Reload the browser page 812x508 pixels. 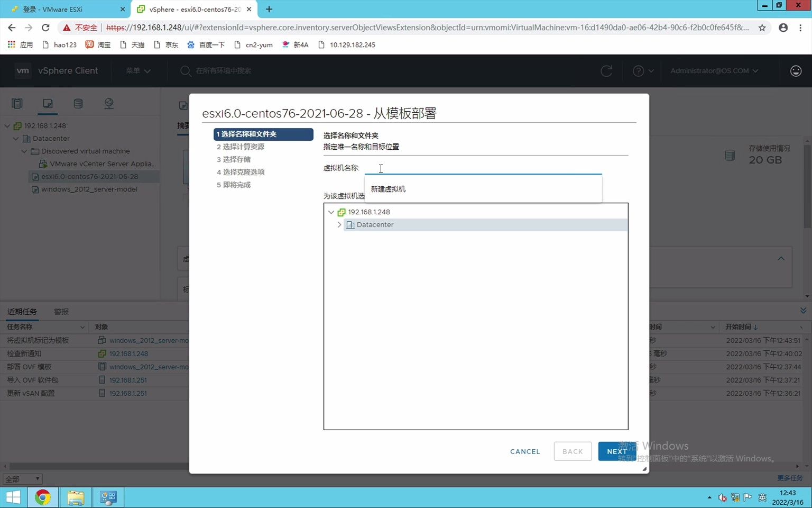45,28
